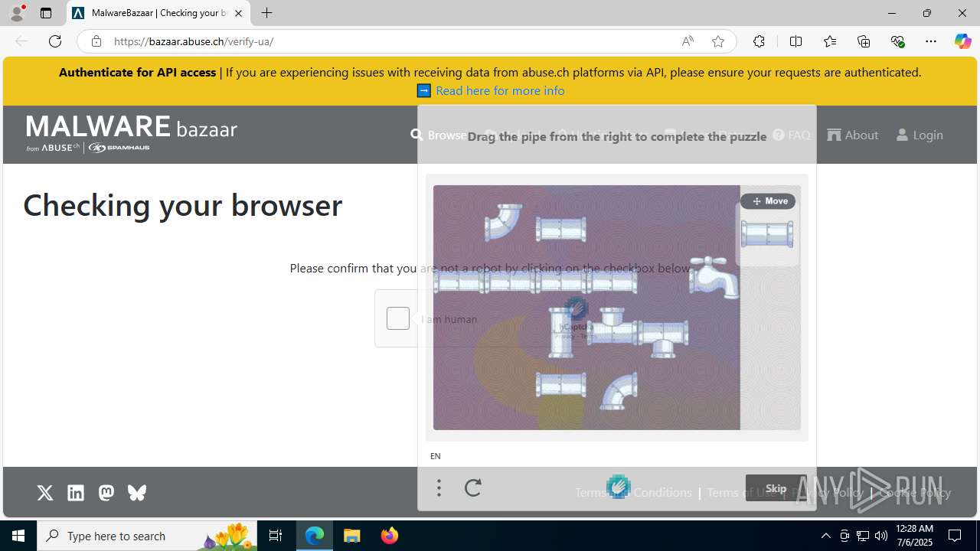
Task: View site information lock icon
Action: [96, 41]
